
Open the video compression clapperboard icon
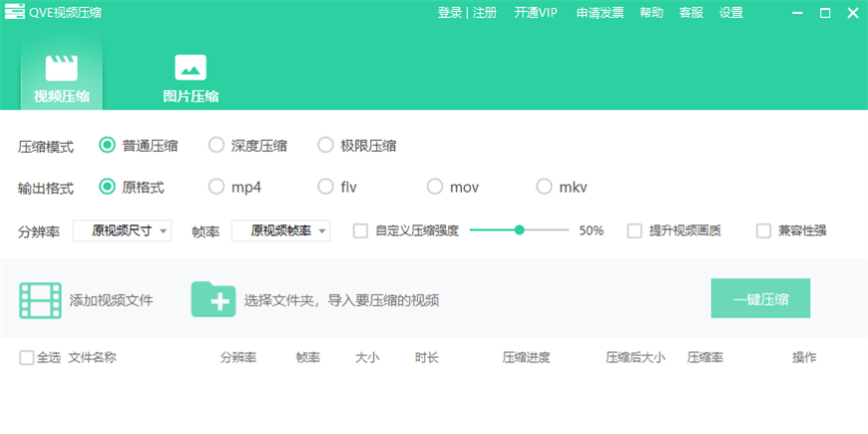pyautogui.click(x=61, y=68)
